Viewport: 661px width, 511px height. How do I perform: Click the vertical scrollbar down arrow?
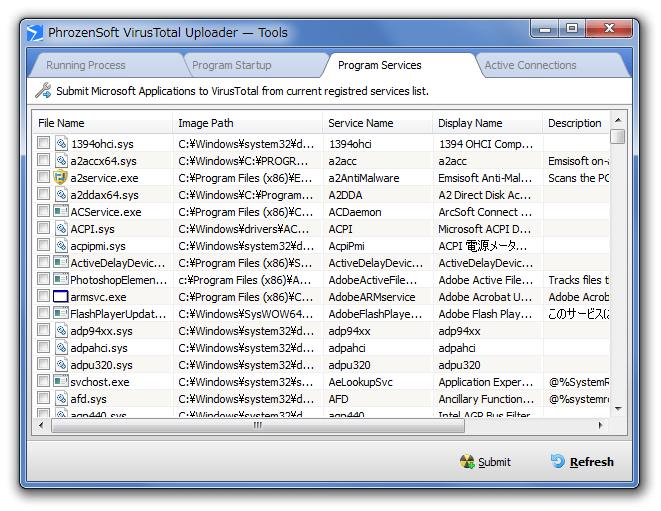(x=618, y=409)
